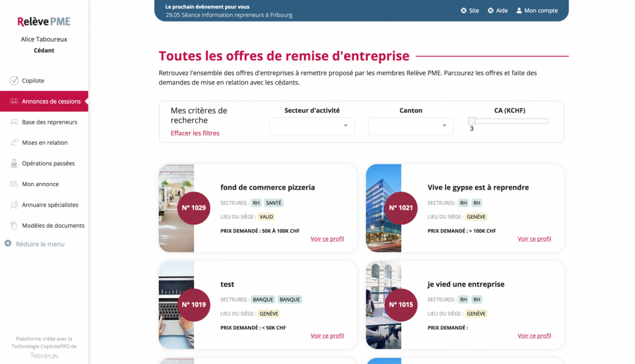View profile of je vied une entreprise
The image size is (635, 364).
pos(534,335)
